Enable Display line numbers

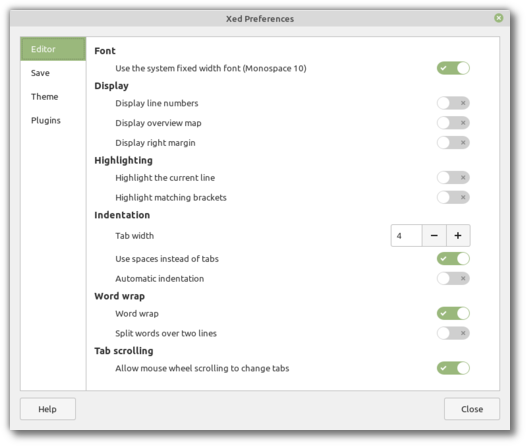point(453,103)
